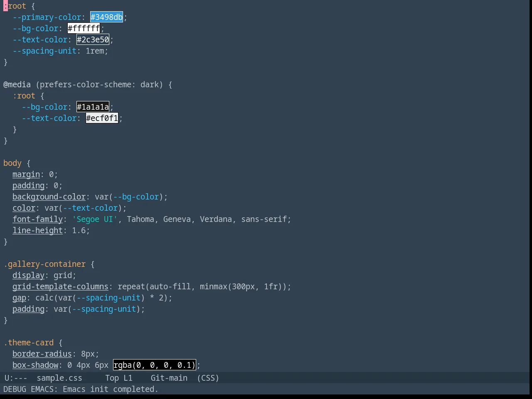532x399 pixels.
Task: Click the 'grid-template-columns' property
Action: click(60, 286)
